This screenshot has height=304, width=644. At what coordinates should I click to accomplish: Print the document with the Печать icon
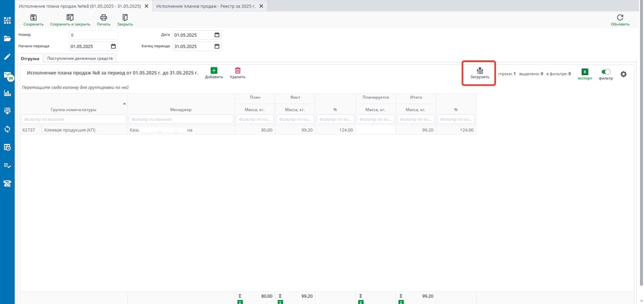pyautogui.click(x=103, y=18)
